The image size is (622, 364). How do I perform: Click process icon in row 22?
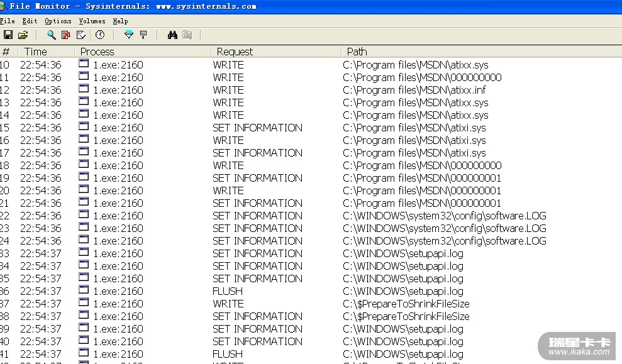[x=84, y=214]
